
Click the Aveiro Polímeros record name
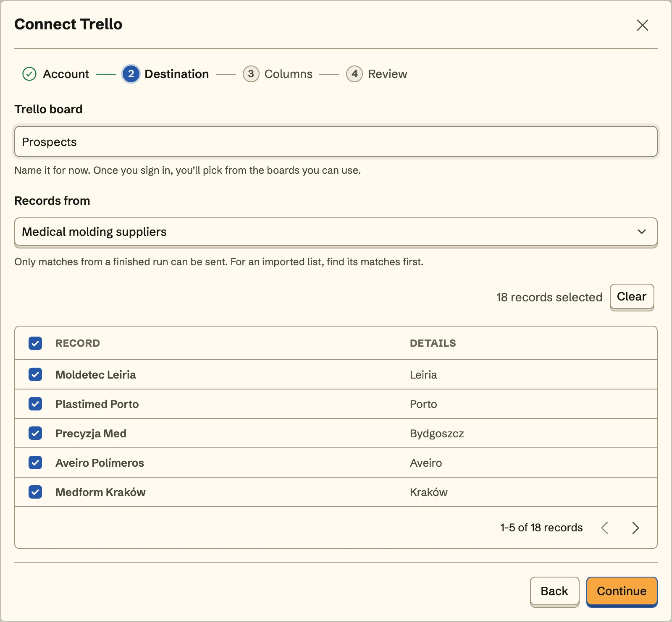[x=100, y=463]
